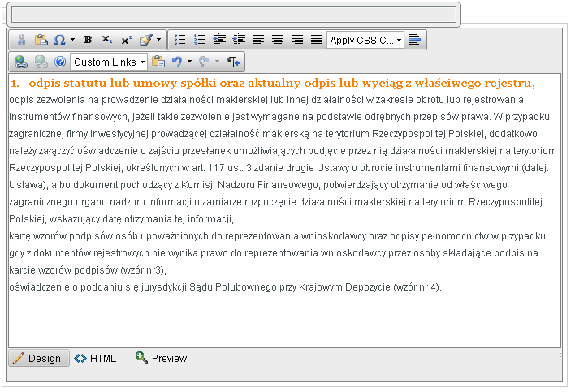Click the Indent icon

coord(239,40)
